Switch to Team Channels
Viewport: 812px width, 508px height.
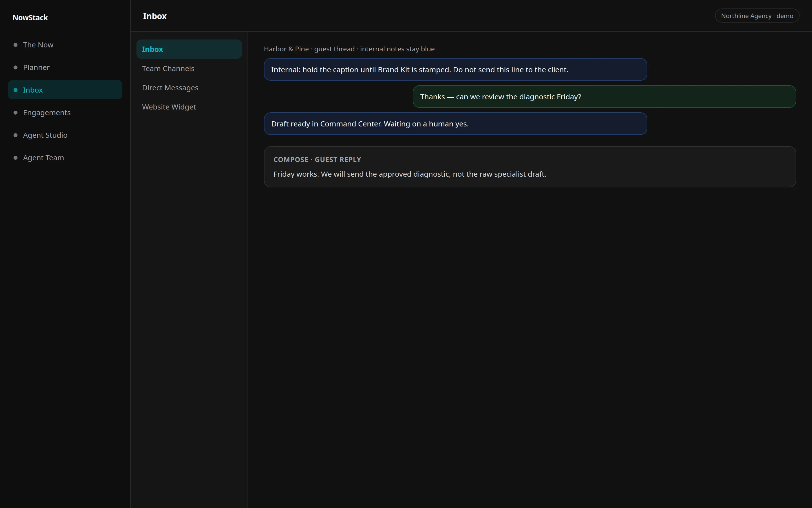(x=189, y=69)
